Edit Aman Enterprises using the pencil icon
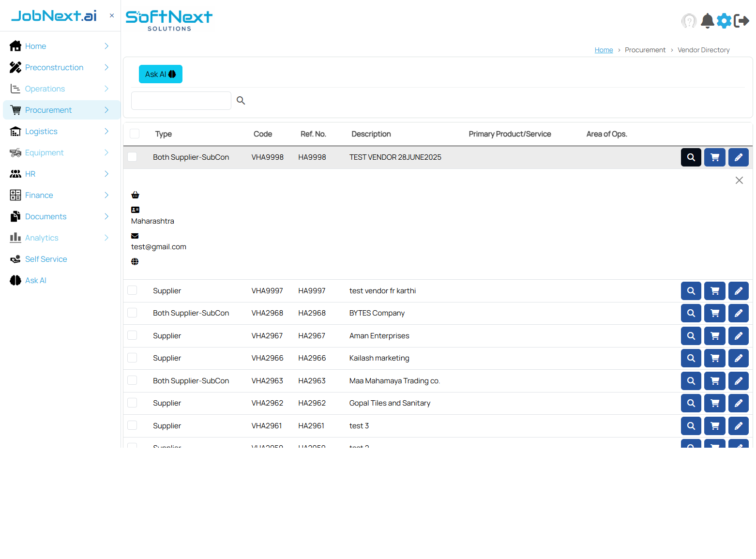 (x=738, y=335)
